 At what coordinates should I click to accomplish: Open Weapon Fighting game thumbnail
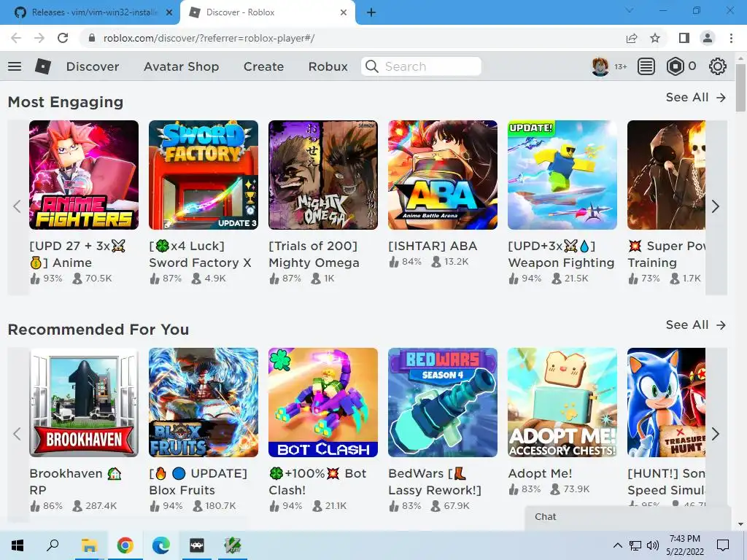pos(562,175)
